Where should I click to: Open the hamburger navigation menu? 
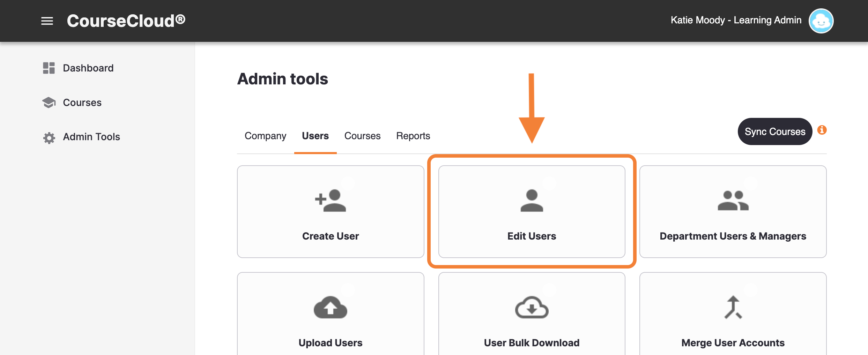(46, 21)
